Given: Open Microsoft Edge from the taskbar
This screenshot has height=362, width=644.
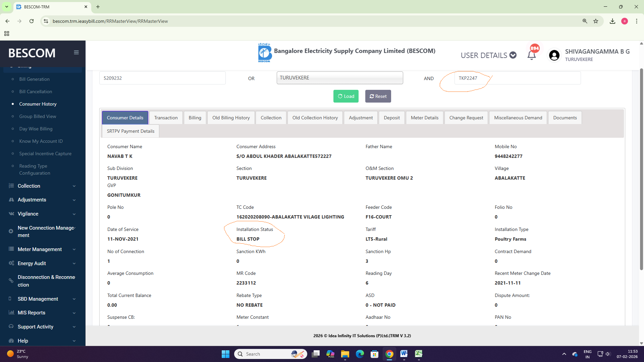Looking at the screenshot, I should pyautogui.click(x=360, y=354).
